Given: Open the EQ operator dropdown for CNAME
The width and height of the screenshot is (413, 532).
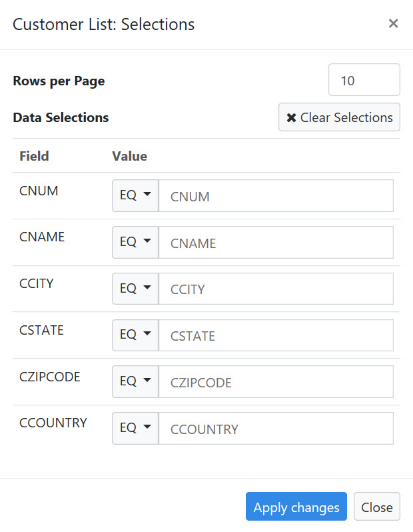Looking at the screenshot, I should pos(135,242).
